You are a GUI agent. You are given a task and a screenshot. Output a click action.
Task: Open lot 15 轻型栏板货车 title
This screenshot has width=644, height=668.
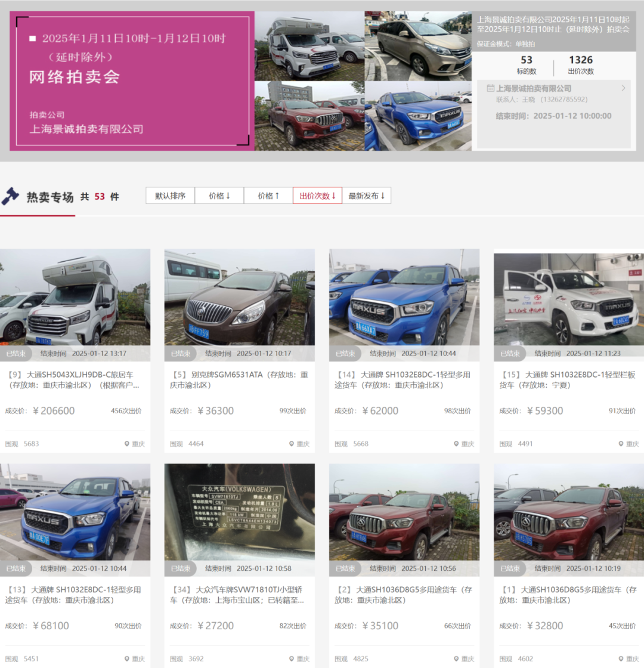(567, 379)
